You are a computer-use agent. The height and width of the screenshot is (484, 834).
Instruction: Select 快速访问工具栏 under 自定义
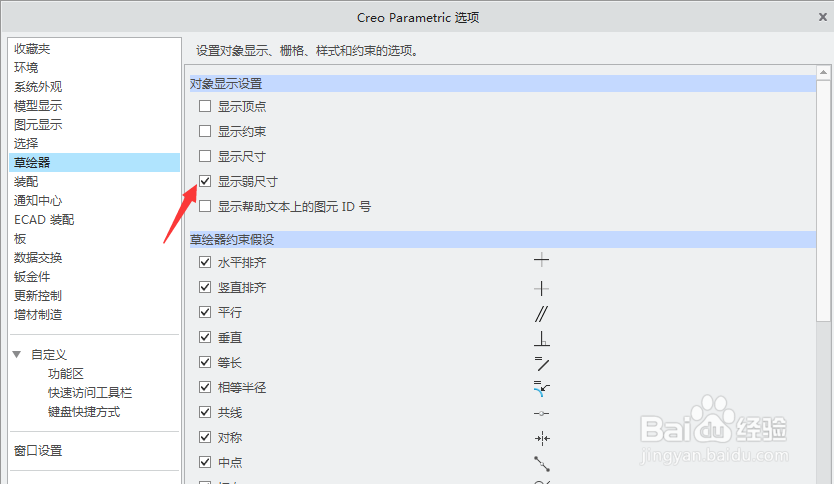(90, 393)
